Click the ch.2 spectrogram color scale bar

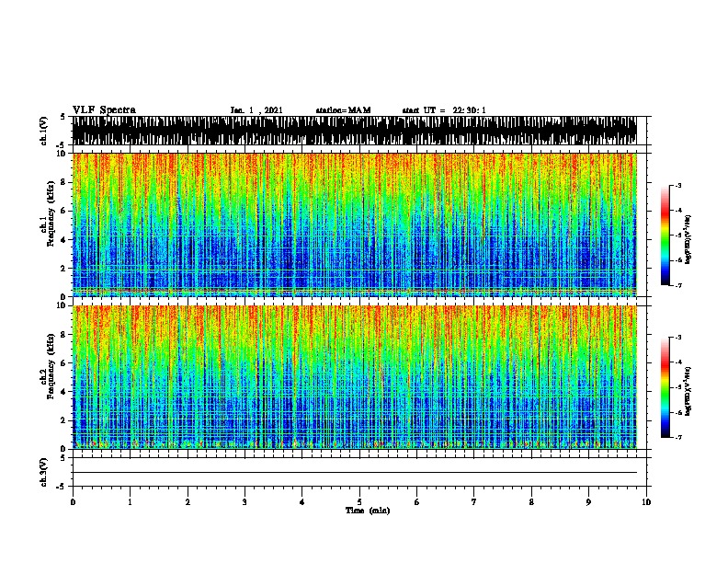click(x=665, y=387)
